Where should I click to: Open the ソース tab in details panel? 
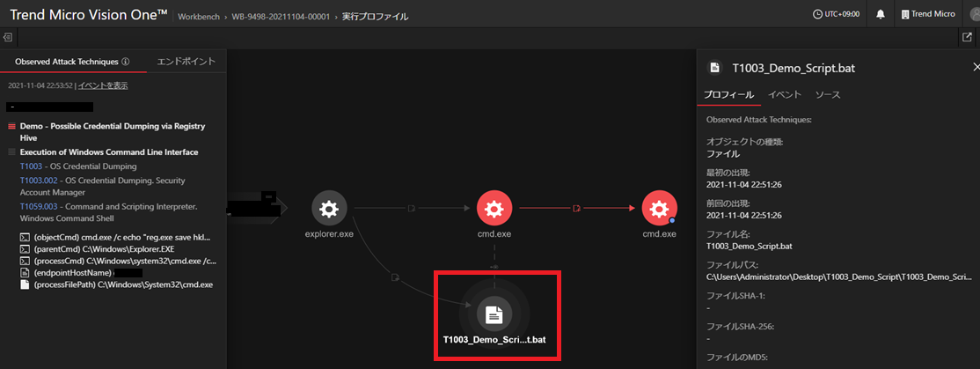point(828,95)
